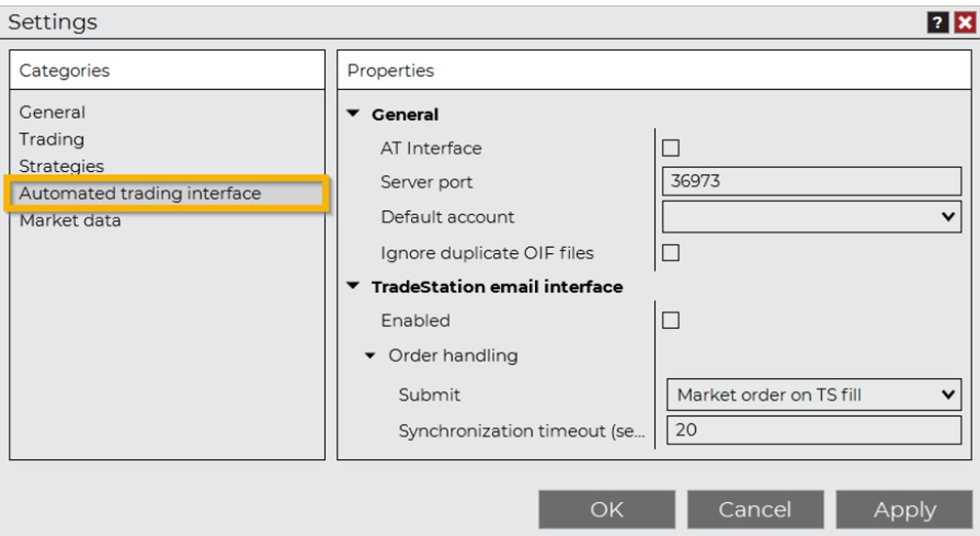Toggle Ignore duplicate OIF files checkbox
The height and width of the screenshot is (536, 980).
point(671,253)
